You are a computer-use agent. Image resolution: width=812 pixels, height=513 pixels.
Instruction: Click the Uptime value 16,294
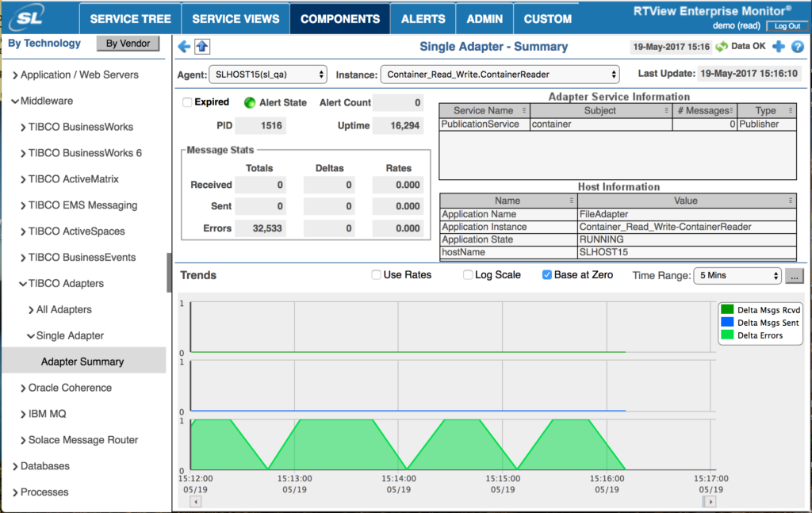pos(398,125)
